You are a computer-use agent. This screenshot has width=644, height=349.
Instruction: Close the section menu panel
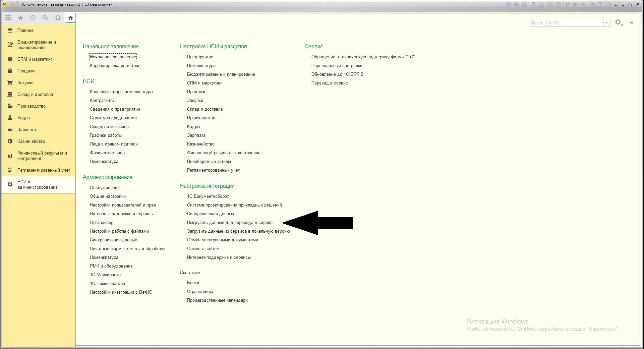[x=632, y=23]
